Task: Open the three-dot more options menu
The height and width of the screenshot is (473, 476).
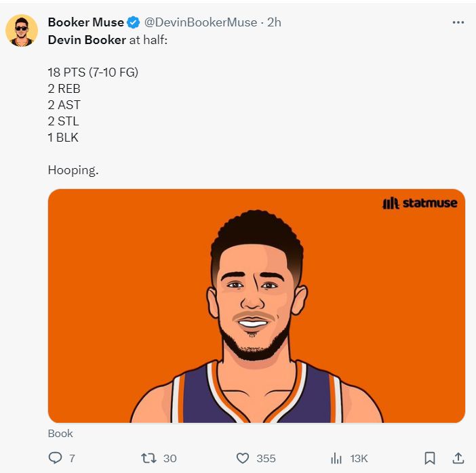Action: 458,22
